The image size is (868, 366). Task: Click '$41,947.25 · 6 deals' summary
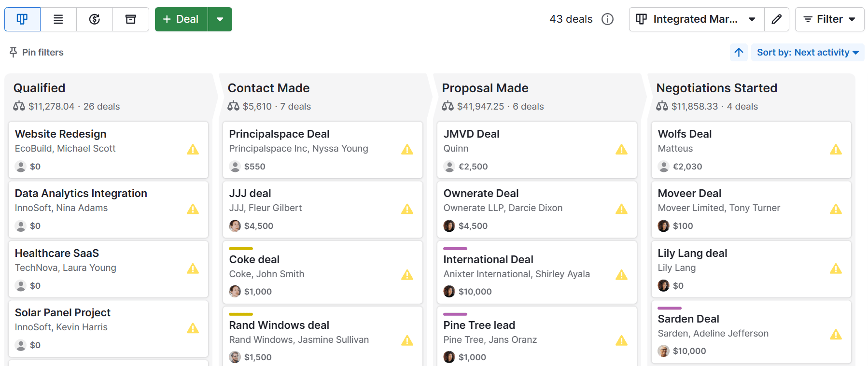[x=501, y=106]
